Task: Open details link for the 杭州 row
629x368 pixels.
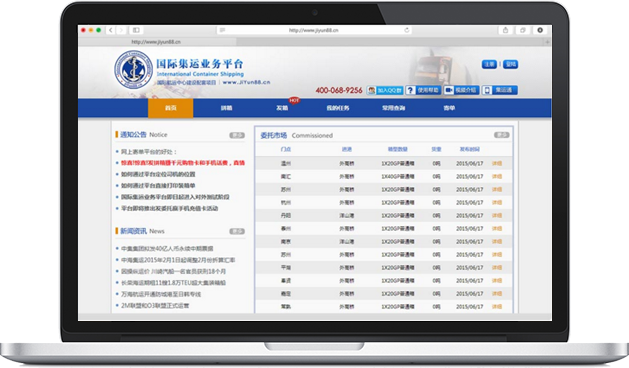Action: 497,203
